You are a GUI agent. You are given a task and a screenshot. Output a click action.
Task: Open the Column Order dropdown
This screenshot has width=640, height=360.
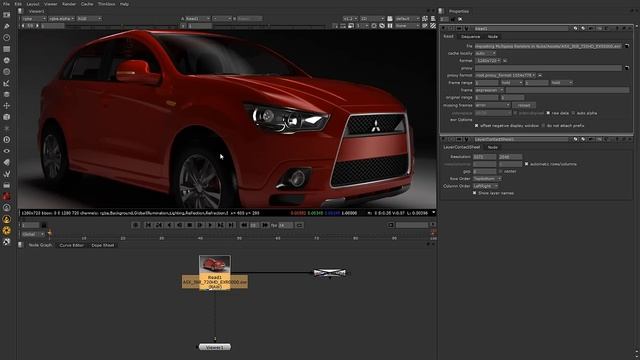[485, 186]
